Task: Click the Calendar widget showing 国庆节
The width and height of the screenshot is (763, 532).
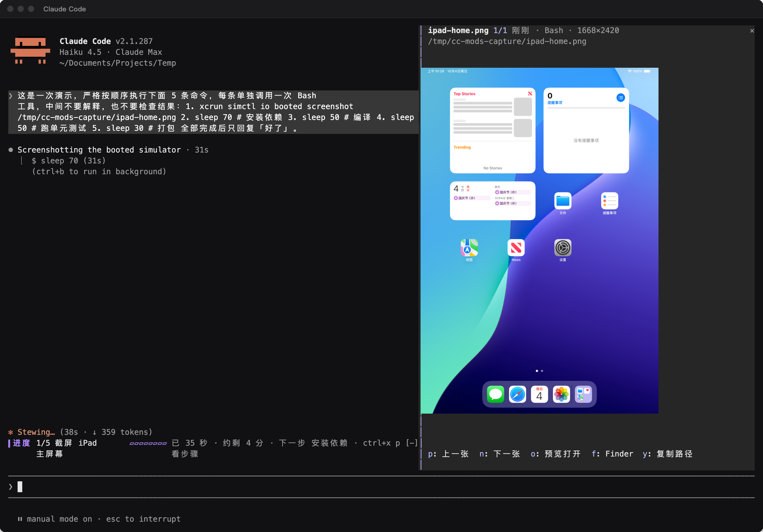Action: [x=492, y=201]
